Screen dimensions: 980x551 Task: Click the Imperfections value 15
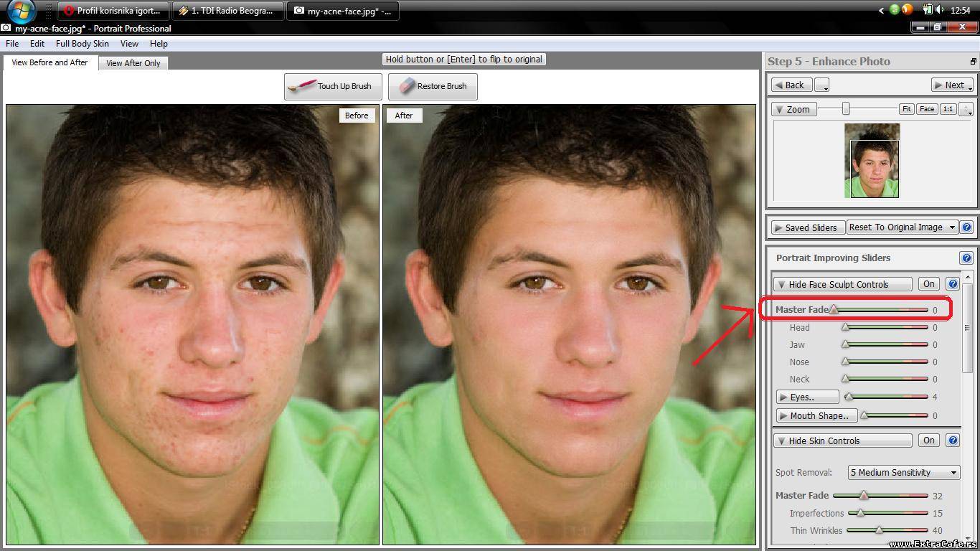[x=938, y=514]
